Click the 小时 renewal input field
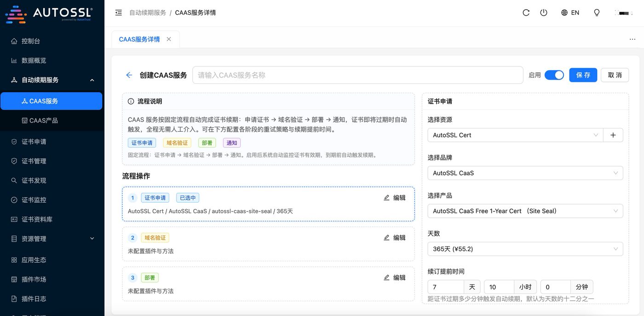 (499, 287)
